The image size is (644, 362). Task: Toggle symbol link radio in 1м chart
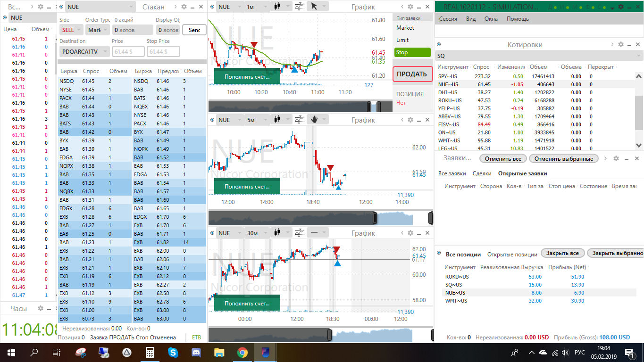pyautogui.click(x=212, y=7)
